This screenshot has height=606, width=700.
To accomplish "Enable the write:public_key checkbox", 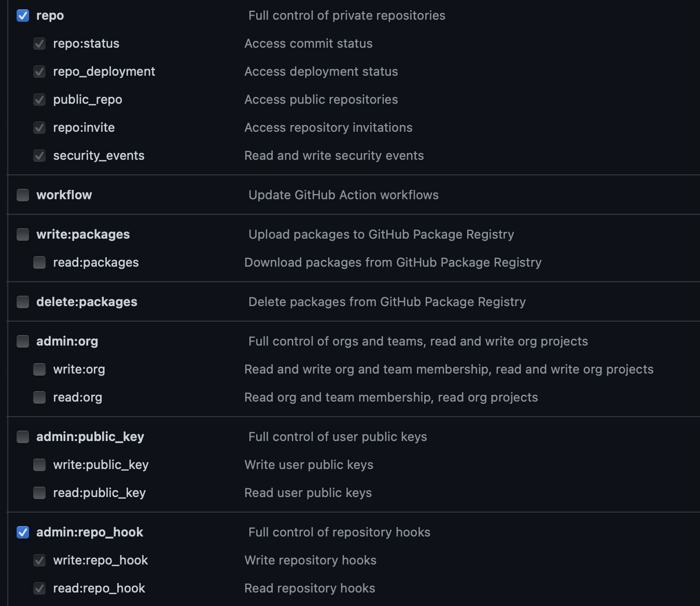I will tap(39, 465).
